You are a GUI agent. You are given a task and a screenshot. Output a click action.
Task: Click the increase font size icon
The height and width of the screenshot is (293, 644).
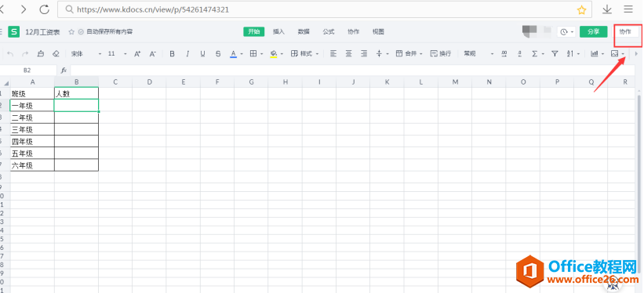point(137,54)
